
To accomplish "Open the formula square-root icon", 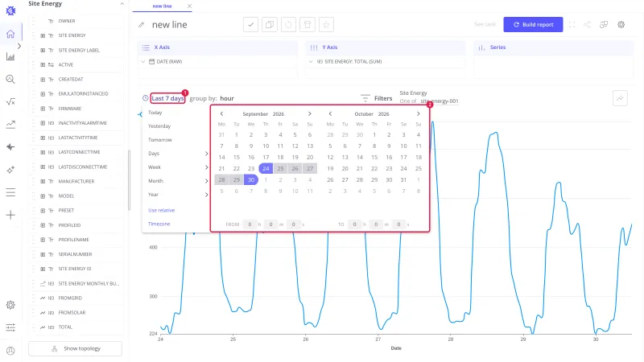I will tap(10, 102).
